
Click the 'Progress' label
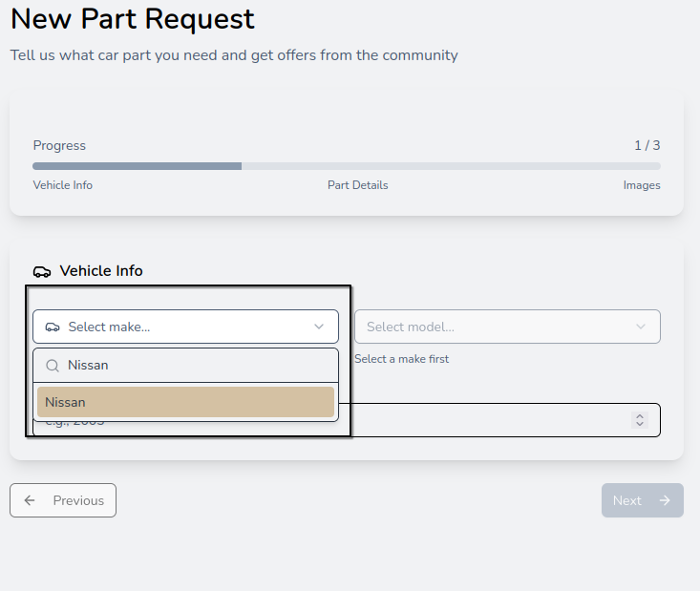coord(59,145)
